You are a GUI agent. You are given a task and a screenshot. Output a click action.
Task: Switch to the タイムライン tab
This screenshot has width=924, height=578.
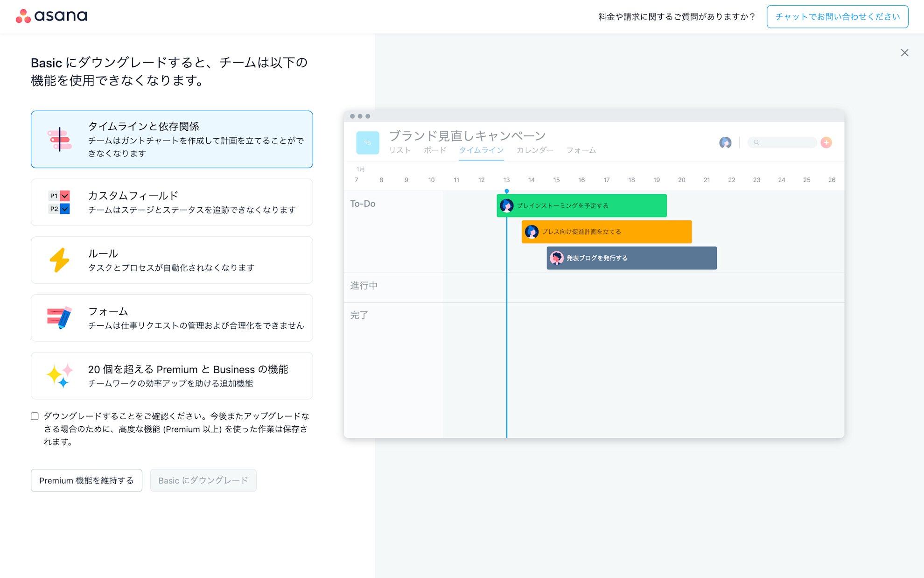coord(481,150)
